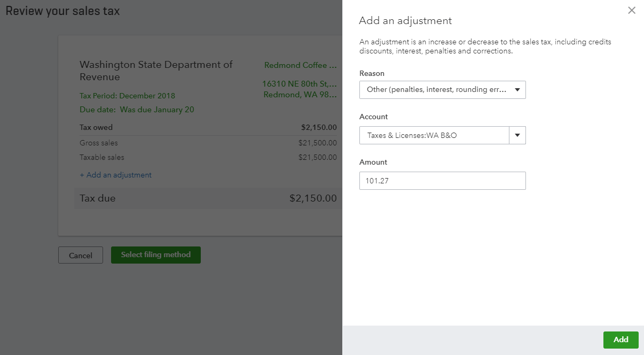Click the Gross sales $21,500.00 amount
The width and height of the screenshot is (644, 355).
tap(317, 143)
